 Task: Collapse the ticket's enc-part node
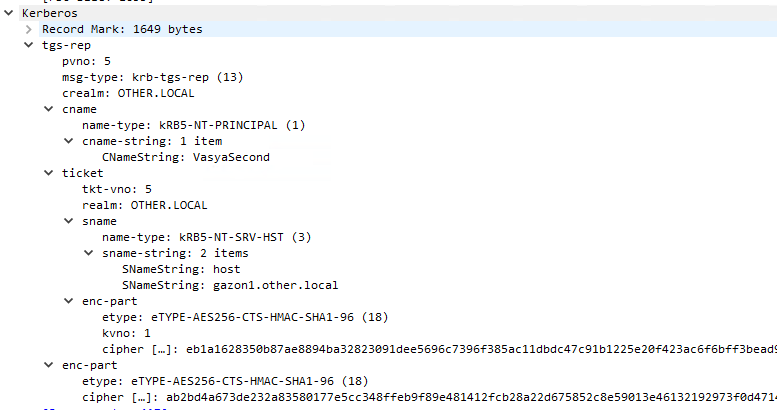click(x=68, y=301)
